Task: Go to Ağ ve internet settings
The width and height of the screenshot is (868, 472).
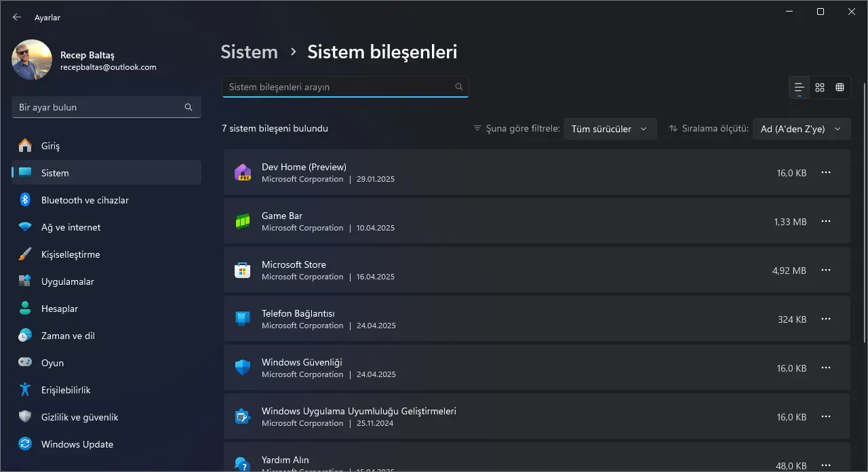Action: (106, 227)
